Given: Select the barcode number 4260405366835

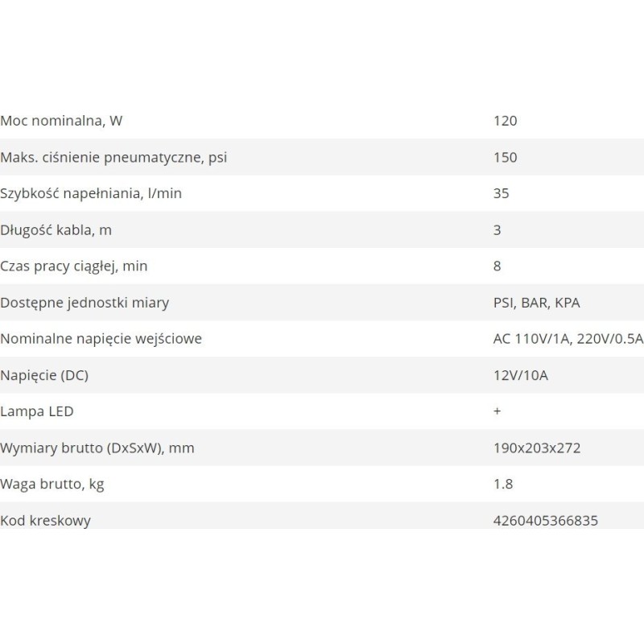Looking at the screenshot, I should coord(545,520).
